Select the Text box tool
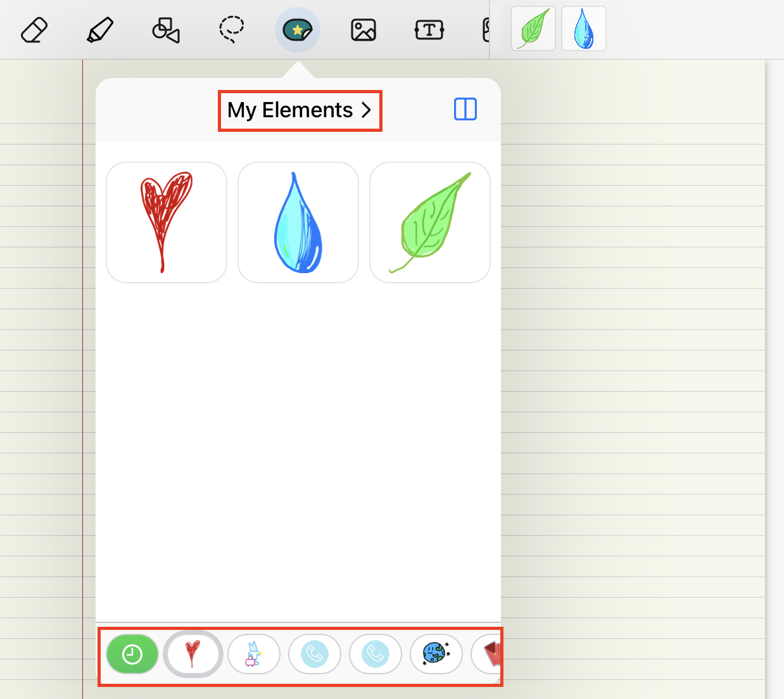The image size is (784, 699). tap(429, 30)
